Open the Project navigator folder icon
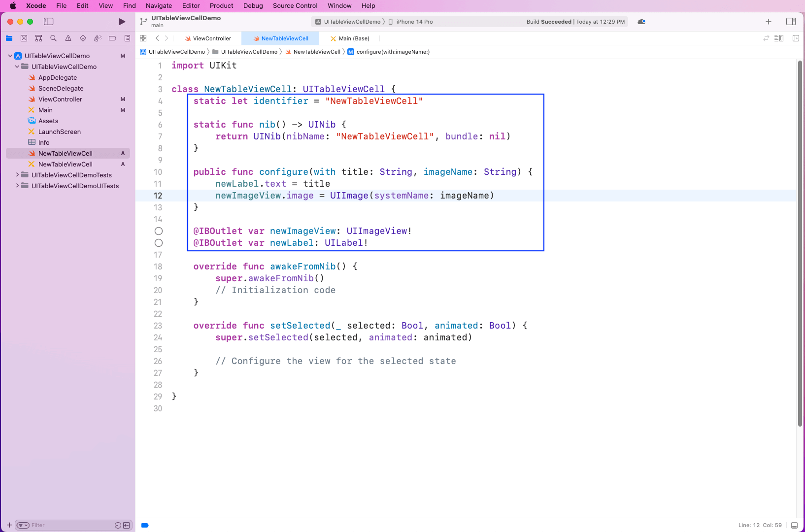 (9, 38)
